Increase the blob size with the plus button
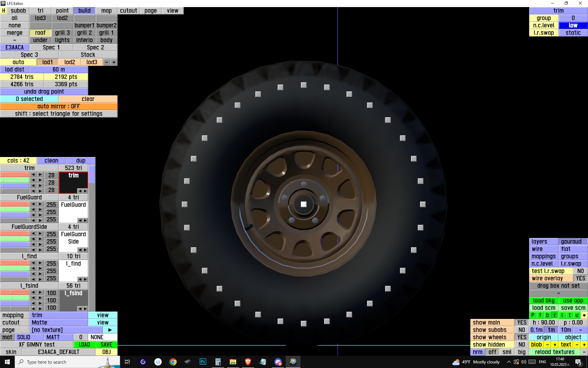Viewport: 588px width, 368px height. point(555,345)
